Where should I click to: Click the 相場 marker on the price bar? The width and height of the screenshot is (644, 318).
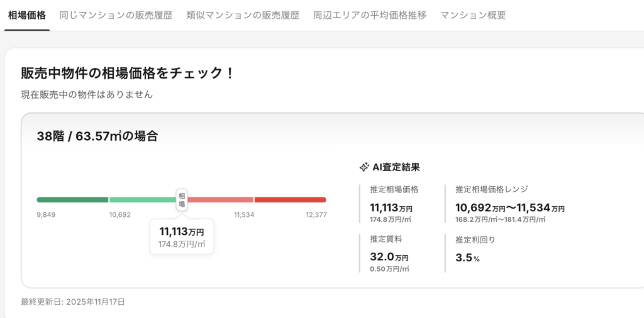(x=182, y=199)
